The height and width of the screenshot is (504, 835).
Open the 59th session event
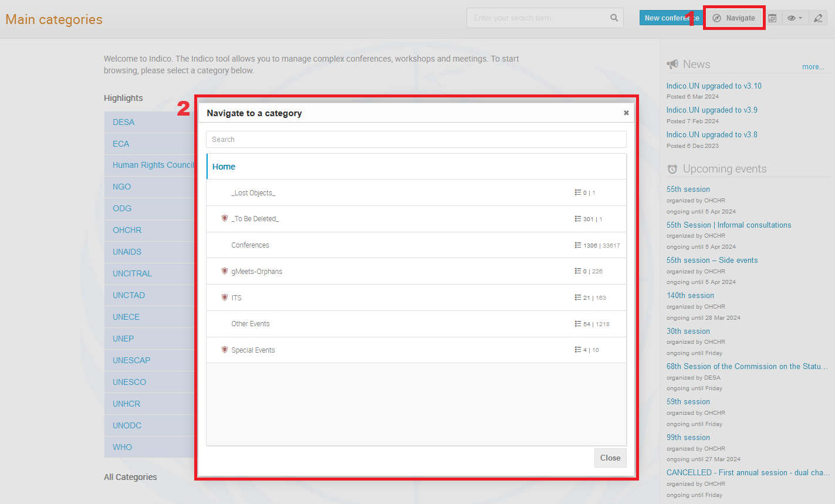[688, 401]
